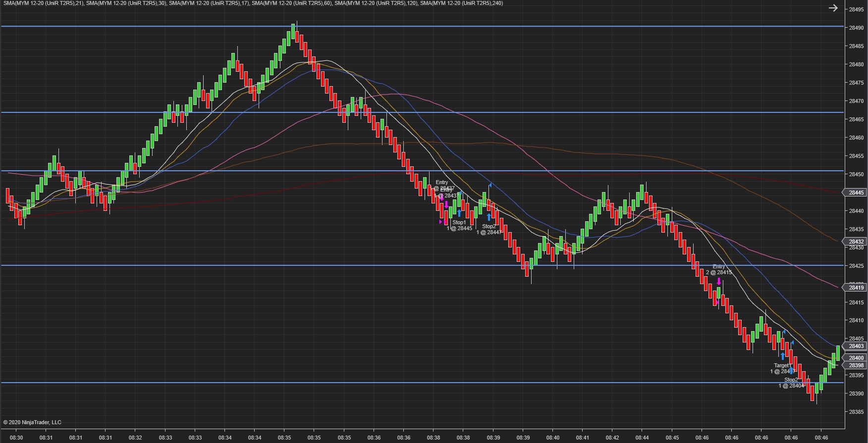This screenshot has height=443, width=868.
Task: Click the blue Stop1 up arrow marker
Action: point(459,213)
